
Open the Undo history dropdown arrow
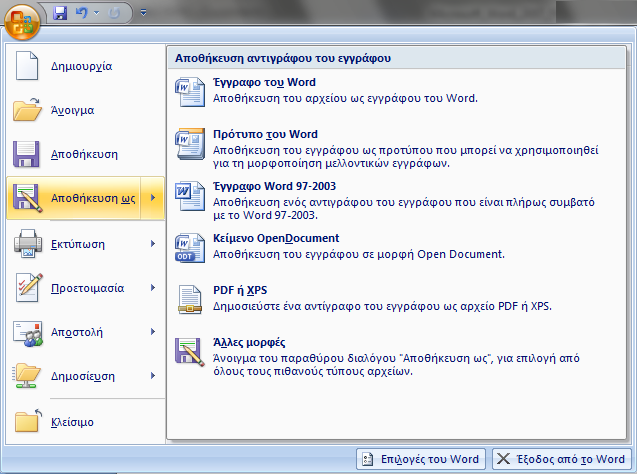96,13
